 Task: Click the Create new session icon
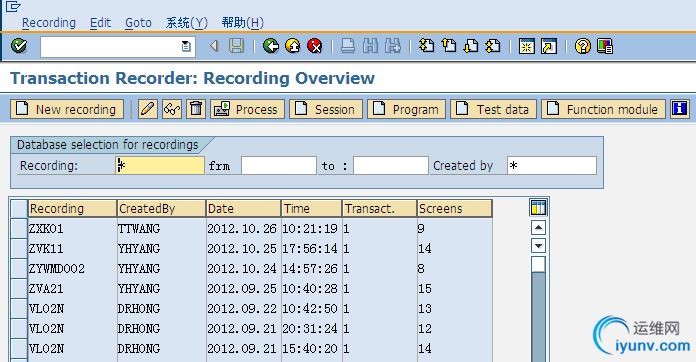click(x=527, y=46)
